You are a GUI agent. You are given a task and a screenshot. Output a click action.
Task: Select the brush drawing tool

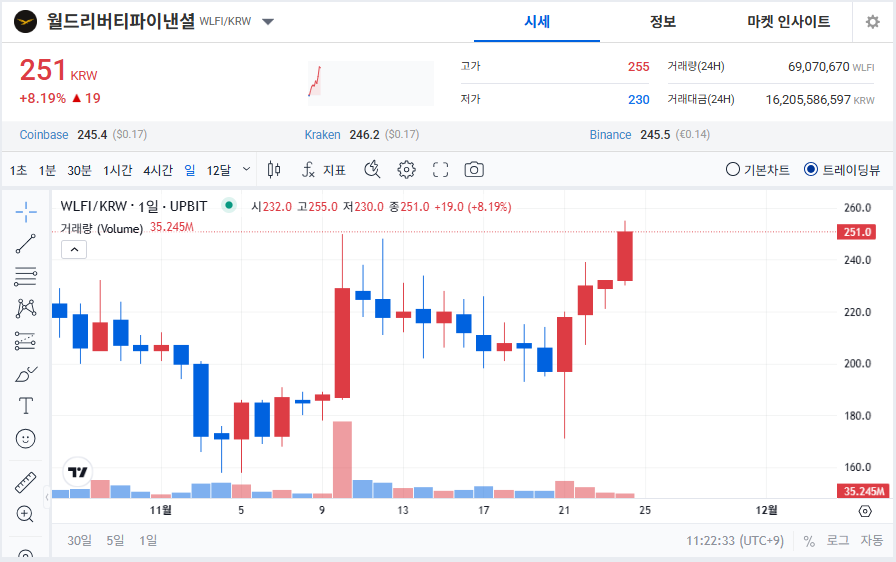(x=26, y=374)
